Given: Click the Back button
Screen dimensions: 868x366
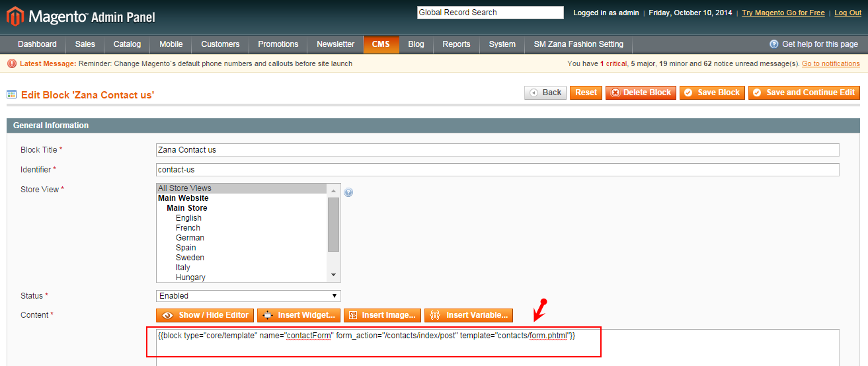Looking at the screenshot, I should pos(545,92).
